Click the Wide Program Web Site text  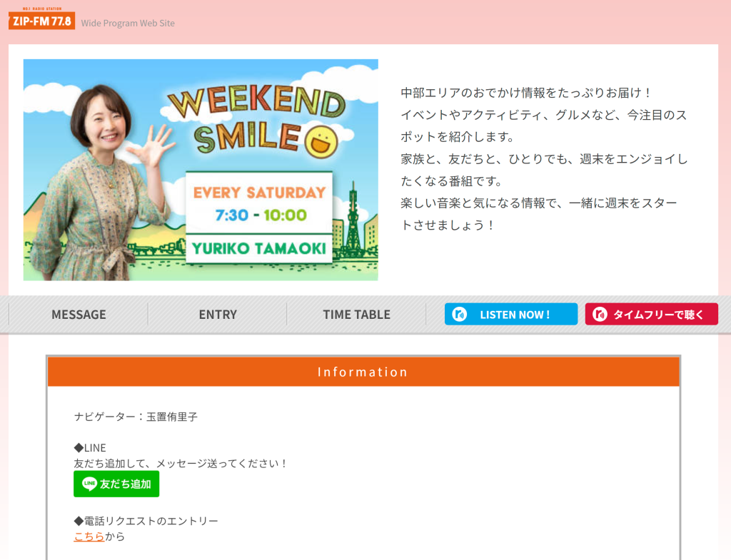point(128,24)
